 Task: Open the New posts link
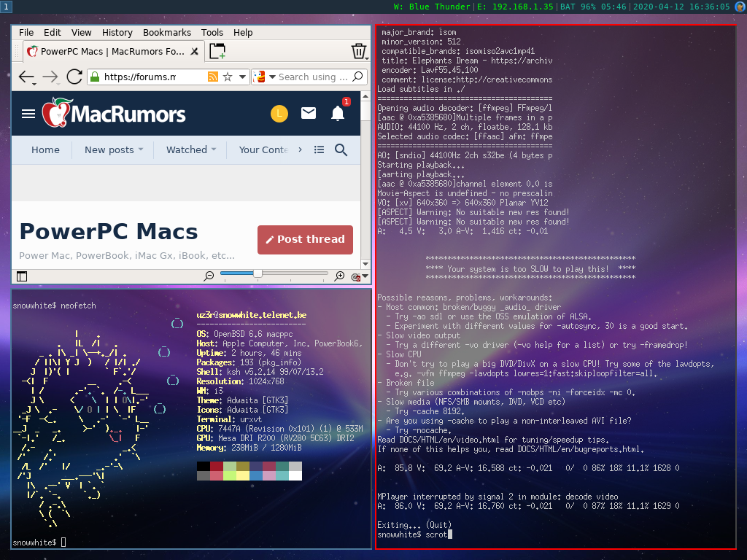point(109,149)
